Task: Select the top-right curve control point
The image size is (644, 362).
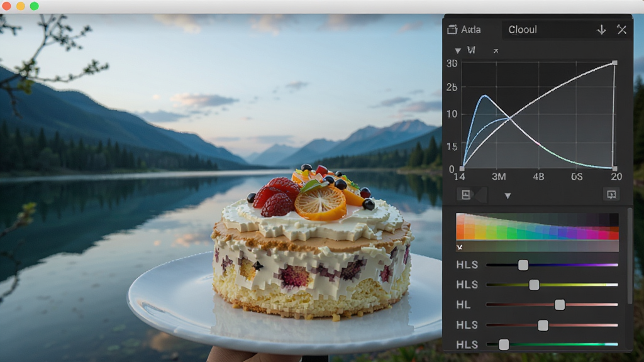Action: click(614, 63)
